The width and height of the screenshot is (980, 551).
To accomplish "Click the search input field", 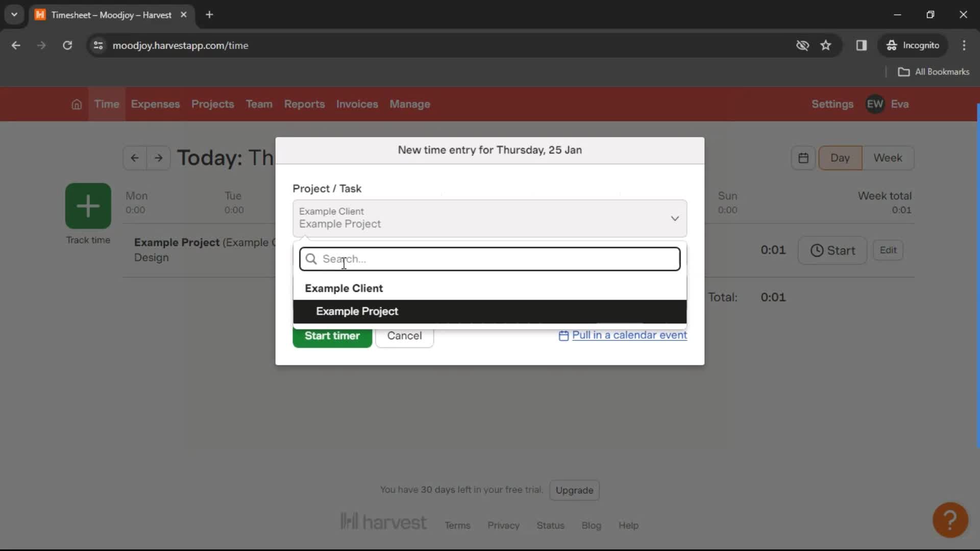I will (489, 259).
